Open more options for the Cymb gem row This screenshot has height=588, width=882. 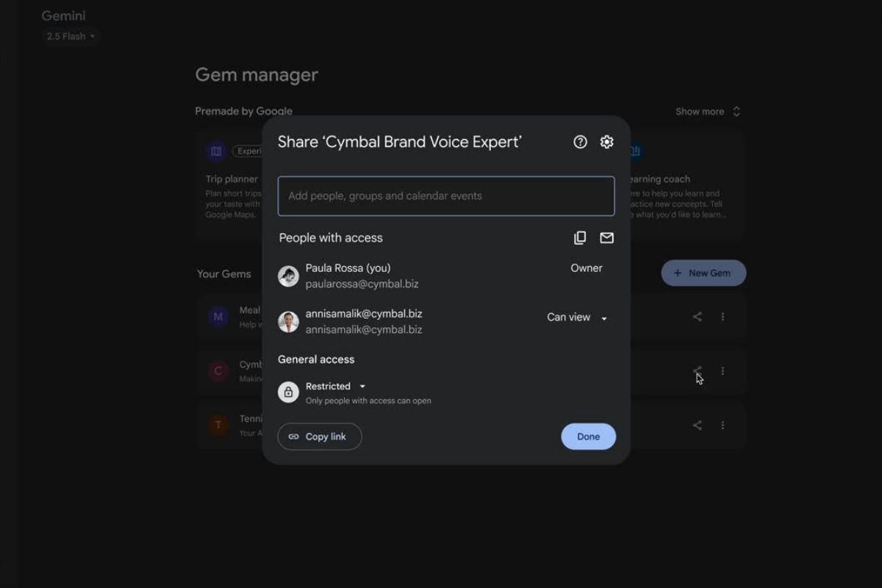(723, 371)
